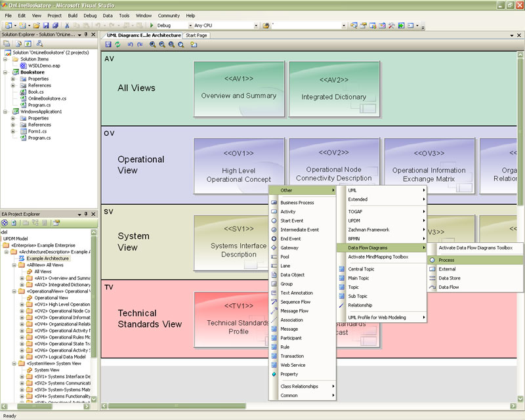Click the Zoom Out magnifier icon

point(162,45)
